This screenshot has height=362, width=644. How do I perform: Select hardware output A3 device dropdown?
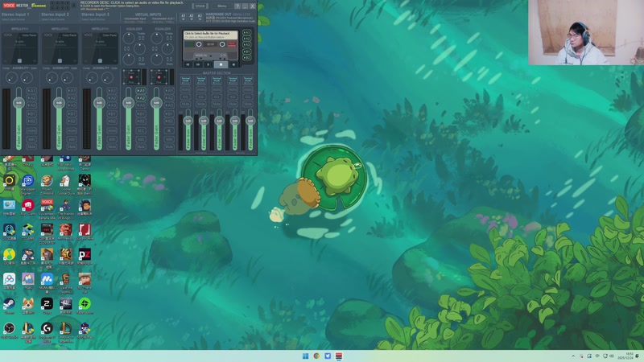(200, 17)
